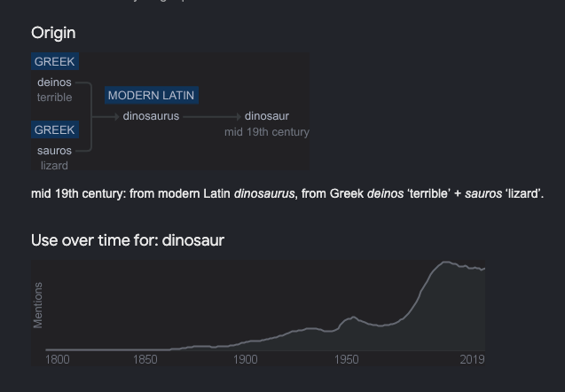The image size is (565, 392).
Task: Select the 2019 year label
Action: (x=472, y=359)
